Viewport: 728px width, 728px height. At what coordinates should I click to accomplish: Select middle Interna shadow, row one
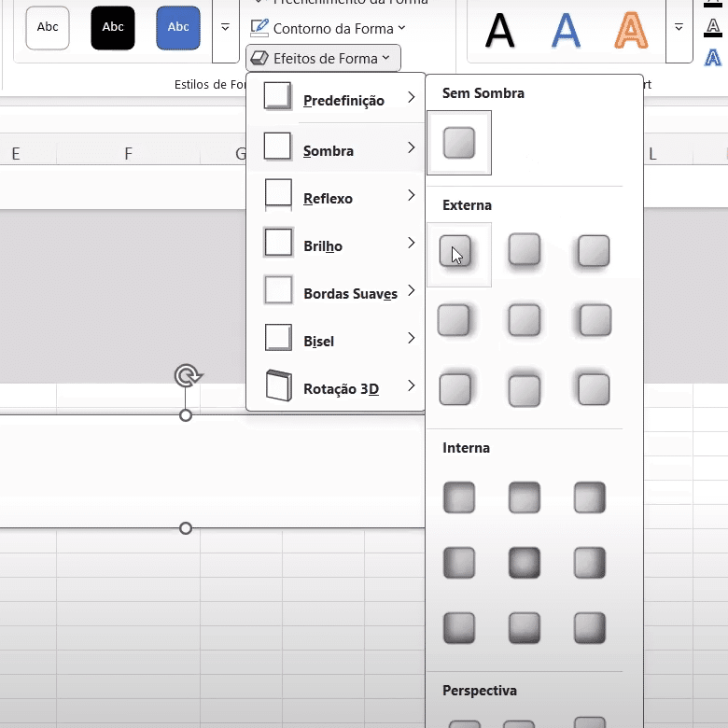[525, 497]
